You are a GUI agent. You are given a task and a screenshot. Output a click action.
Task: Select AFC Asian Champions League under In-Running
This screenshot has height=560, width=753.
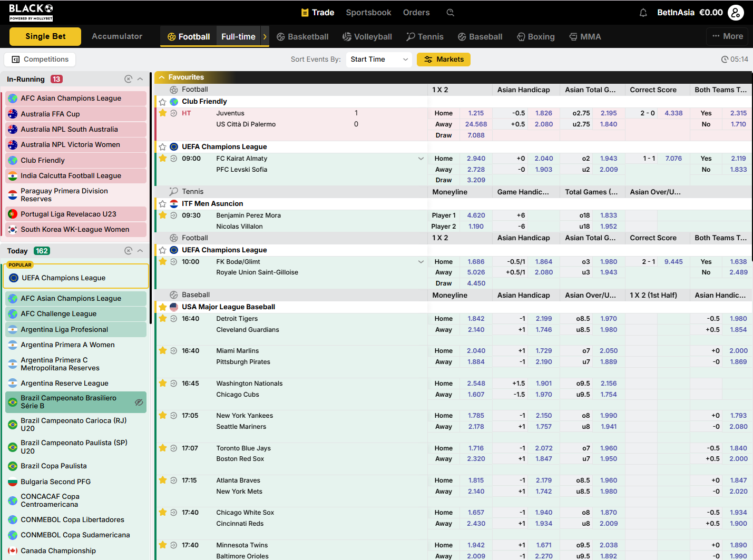[76, 99]
